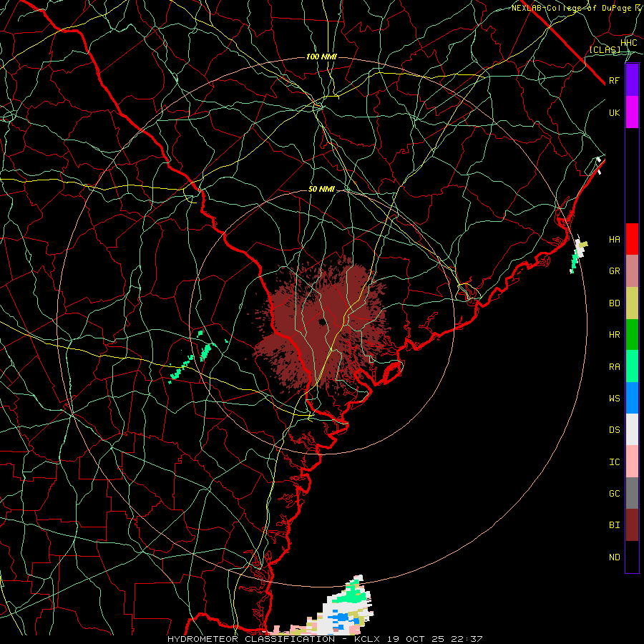Click the IC legend label
644x644 pixels.
pos(615,462)
